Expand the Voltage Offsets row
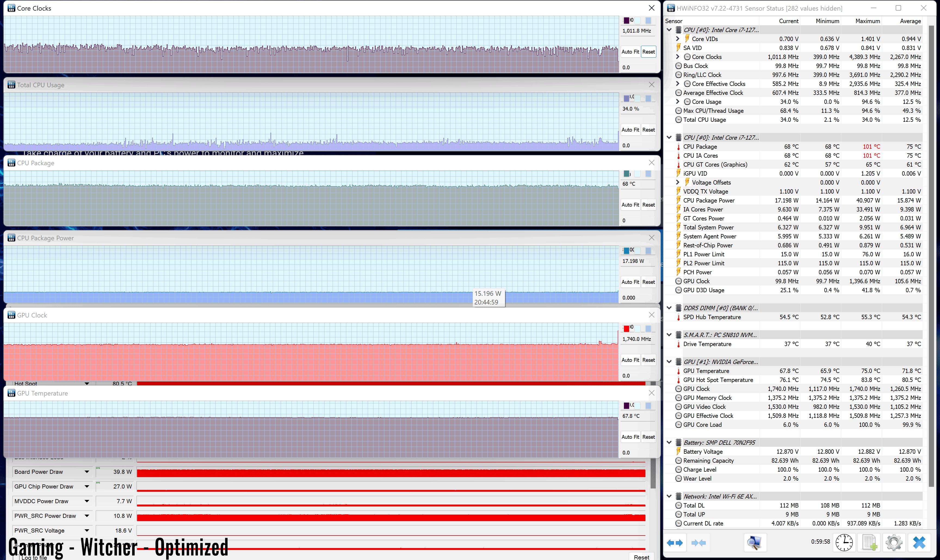Image resolution: width=940 pixels, height=560 pixels. coord(678,182)
